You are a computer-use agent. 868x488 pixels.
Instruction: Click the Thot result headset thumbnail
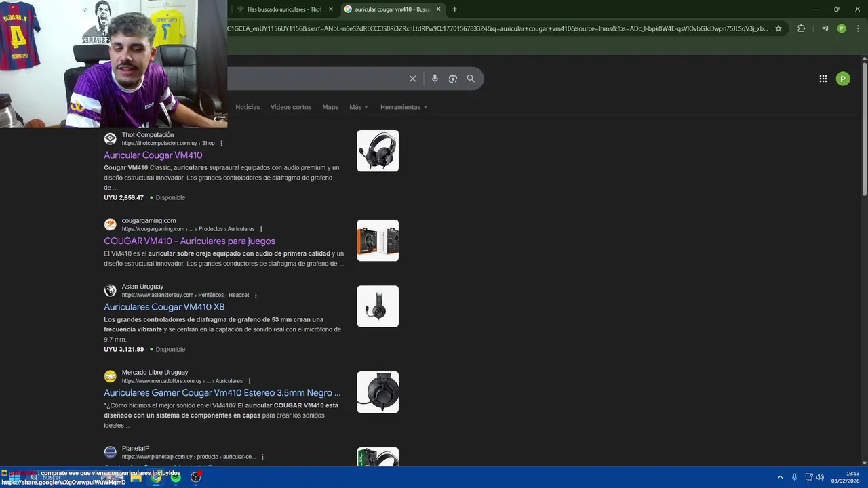378,151
